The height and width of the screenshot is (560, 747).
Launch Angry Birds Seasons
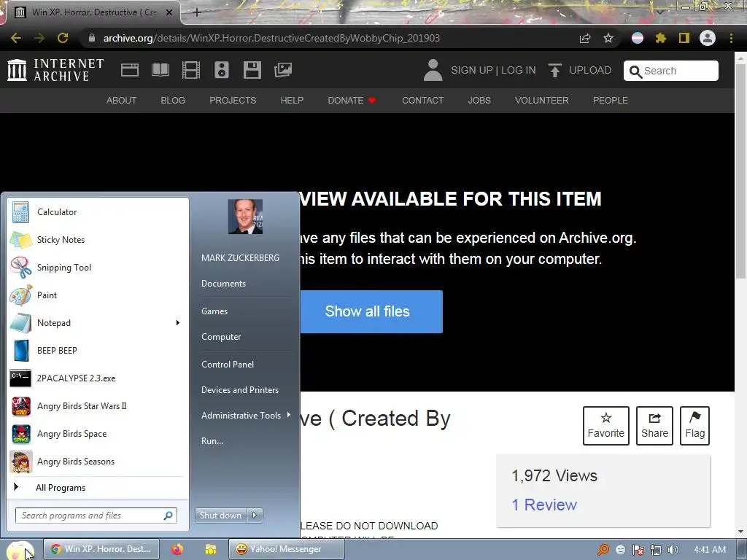[x=97, y=462]
